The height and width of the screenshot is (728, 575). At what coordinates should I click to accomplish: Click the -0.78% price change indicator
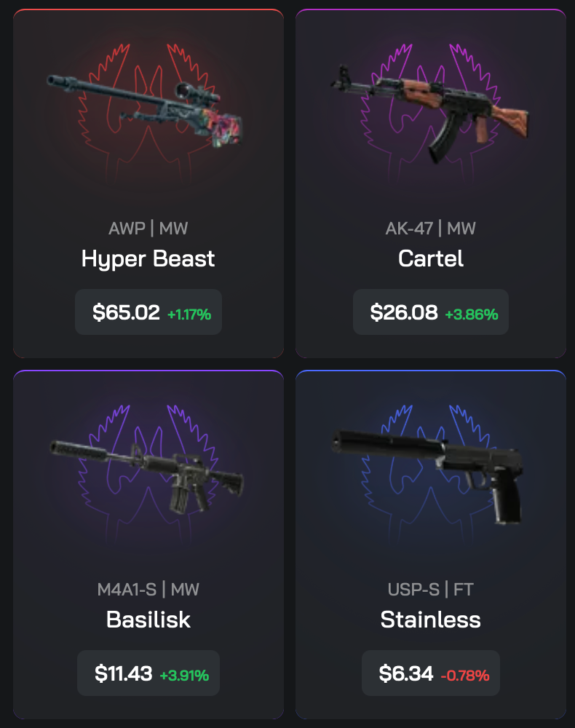click(x=465, y=675)
